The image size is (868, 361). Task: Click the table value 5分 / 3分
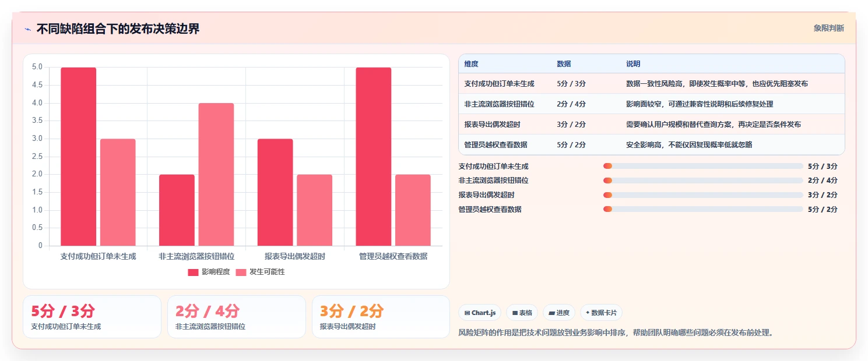pos(571,84)
